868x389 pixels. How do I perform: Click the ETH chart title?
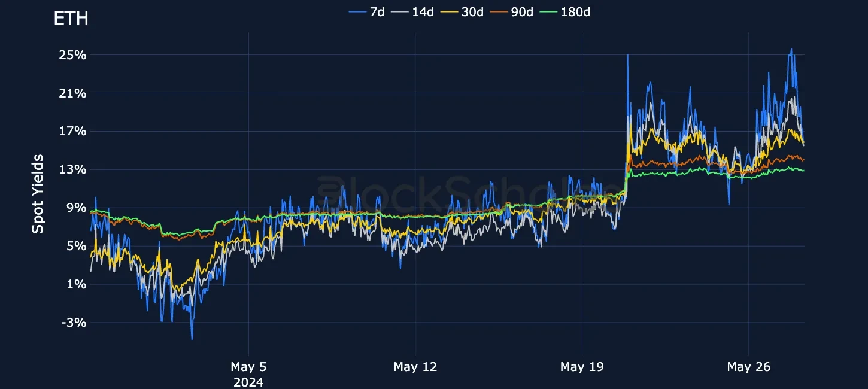[71, 19]
